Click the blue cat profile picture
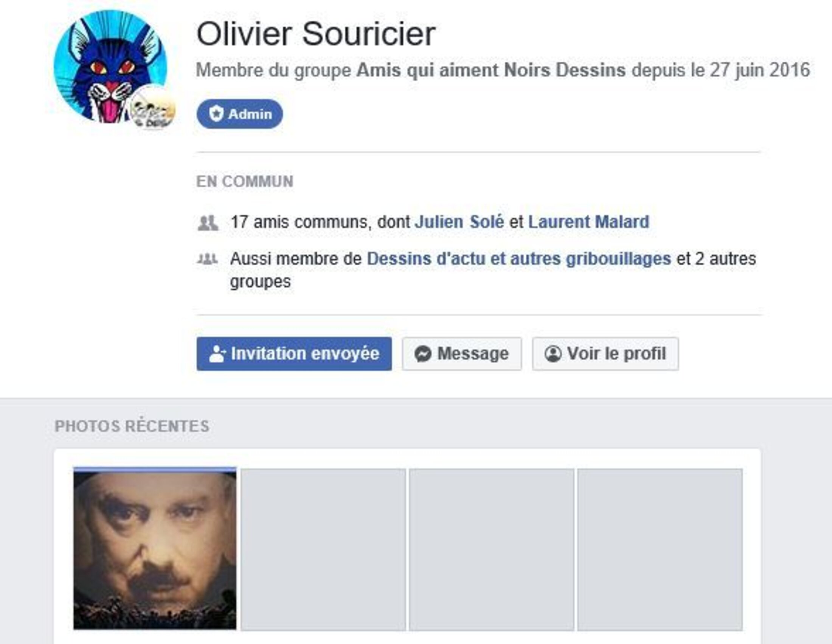This screenshot has height=644, width=832. (110, 67)
